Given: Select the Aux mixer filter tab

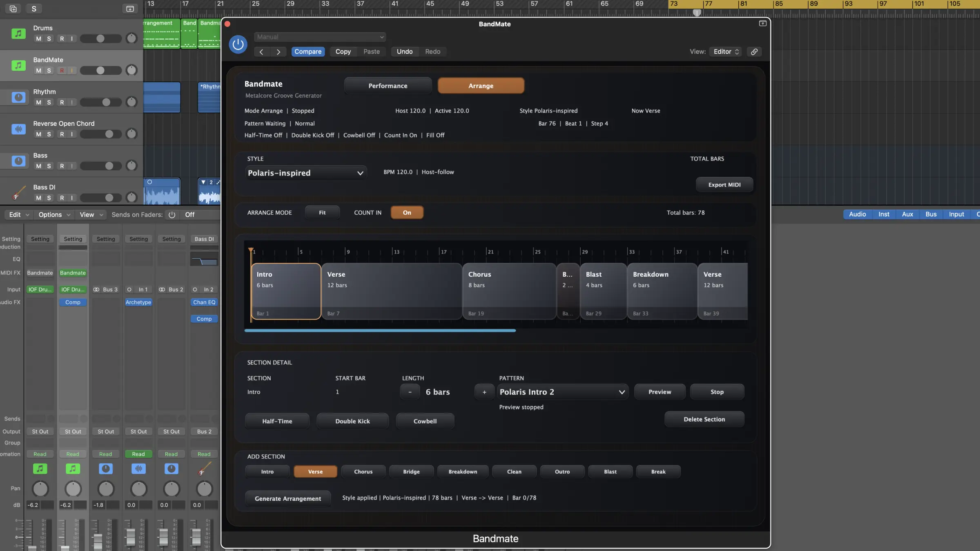Looking at the screenshot, I should pos(907,214).
